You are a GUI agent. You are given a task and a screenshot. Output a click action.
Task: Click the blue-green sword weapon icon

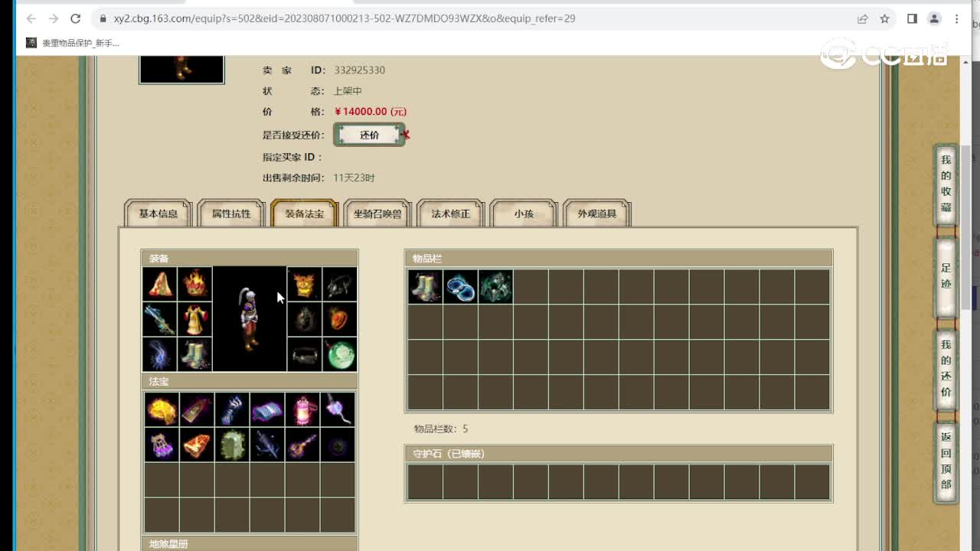click(160, 319)
